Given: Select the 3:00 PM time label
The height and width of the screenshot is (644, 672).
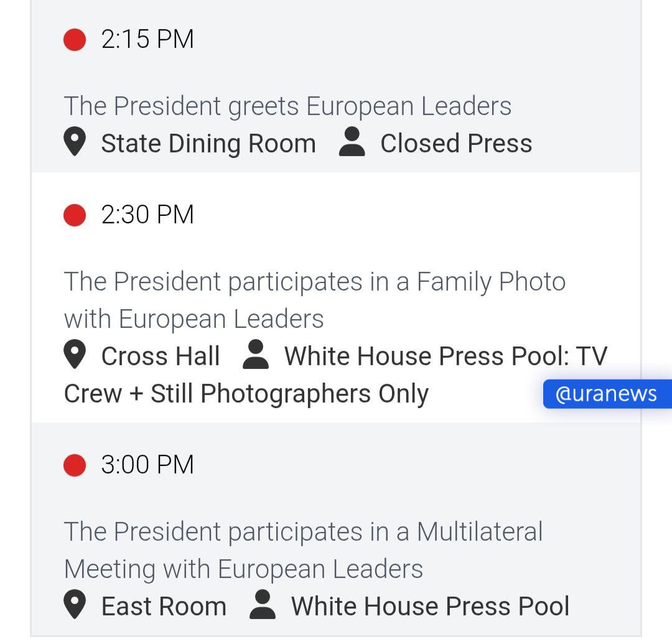Looking at the screenshot, I should [x=147, y=465].
